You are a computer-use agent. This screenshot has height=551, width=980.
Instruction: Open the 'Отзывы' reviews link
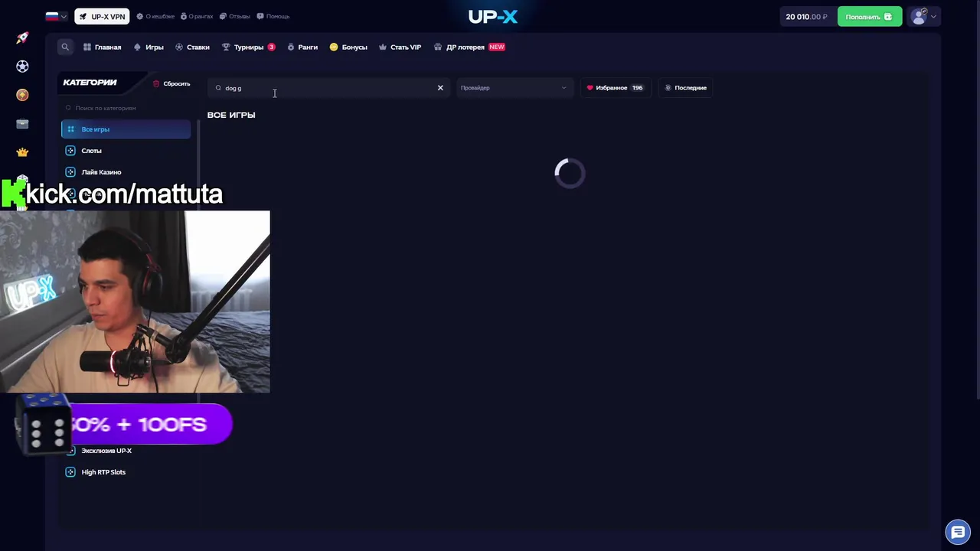[x=235, y=16]
